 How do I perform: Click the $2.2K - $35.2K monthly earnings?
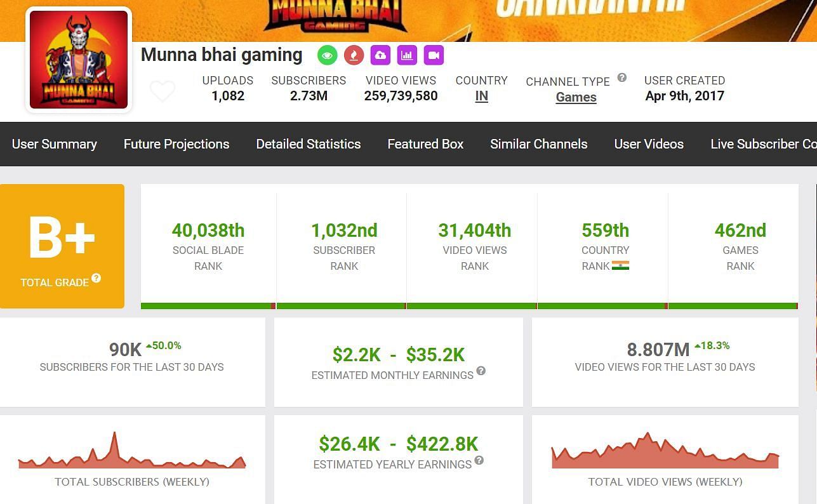pos(399,354)
